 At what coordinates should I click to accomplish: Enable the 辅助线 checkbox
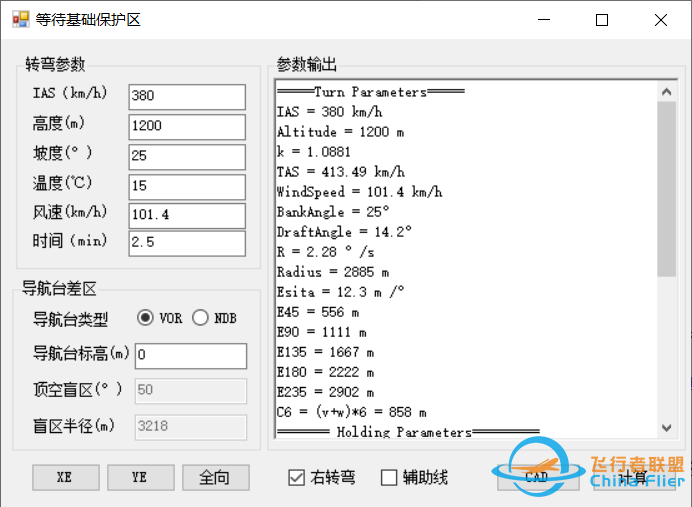coord(389,477)
